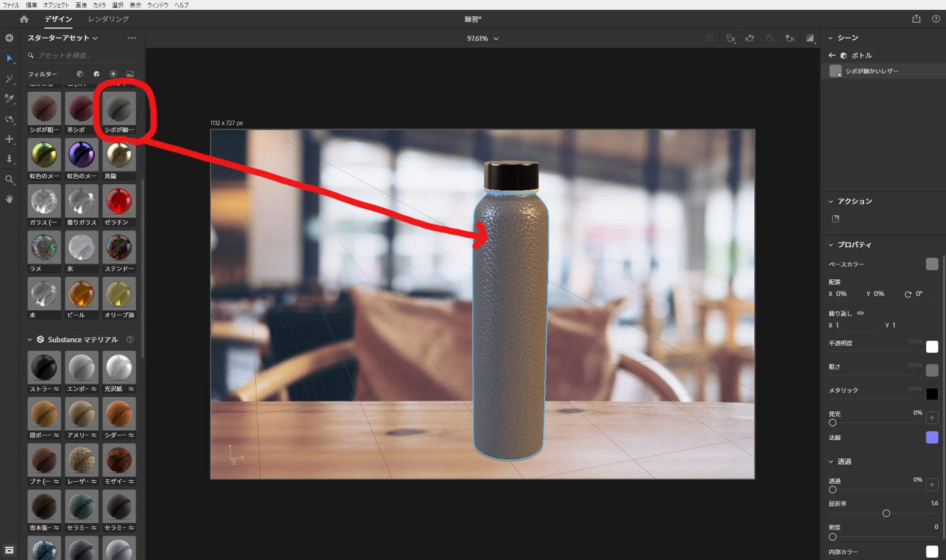
Task: Switch to the レンダリング tab
Action: pos(108,19)
